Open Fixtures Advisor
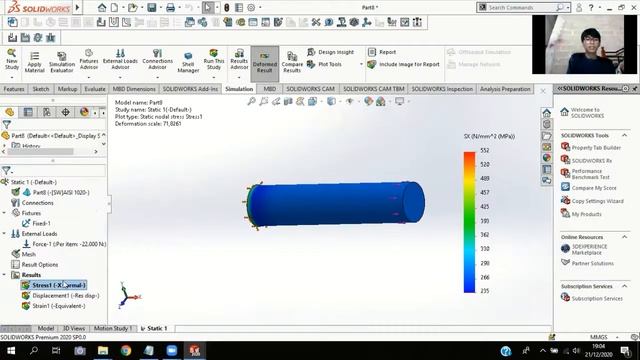Viewport: 640px width, 360px height. pyautogui.click(x=89, y=60)
